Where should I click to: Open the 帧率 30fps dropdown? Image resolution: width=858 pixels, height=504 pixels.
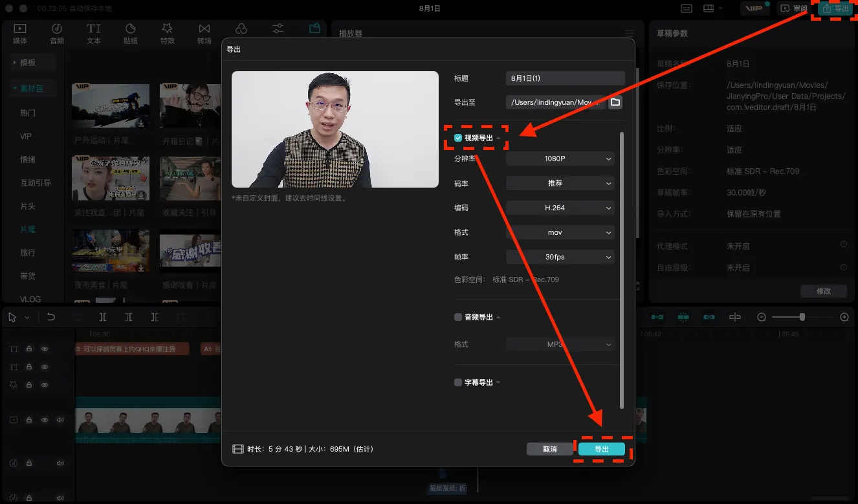click(x=560, y=257)
